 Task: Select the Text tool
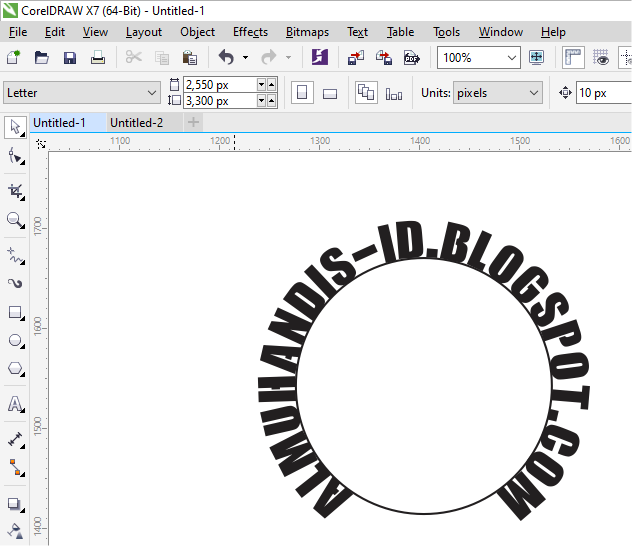pos(15,404)
